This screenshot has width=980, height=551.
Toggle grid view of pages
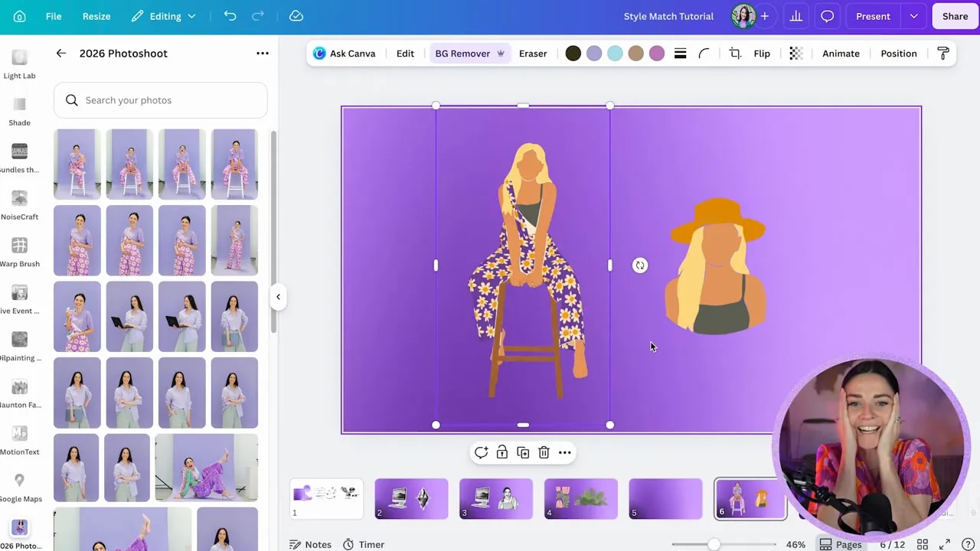[x=923, y=544]
